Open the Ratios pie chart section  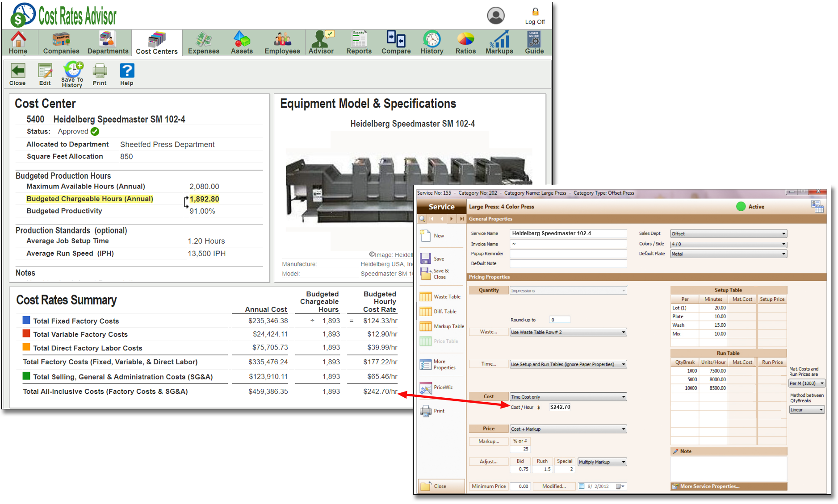(465, 43)
